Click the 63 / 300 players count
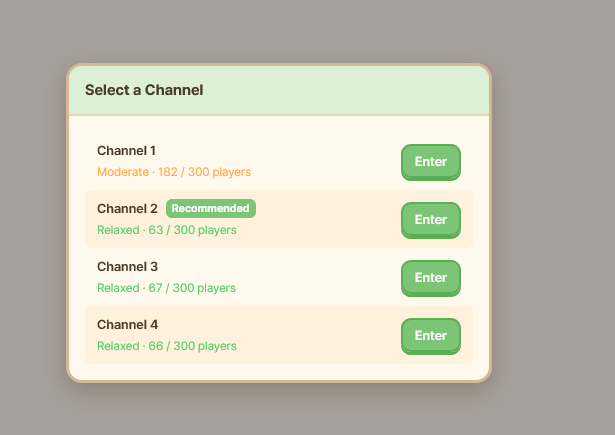 pos(192,230)
